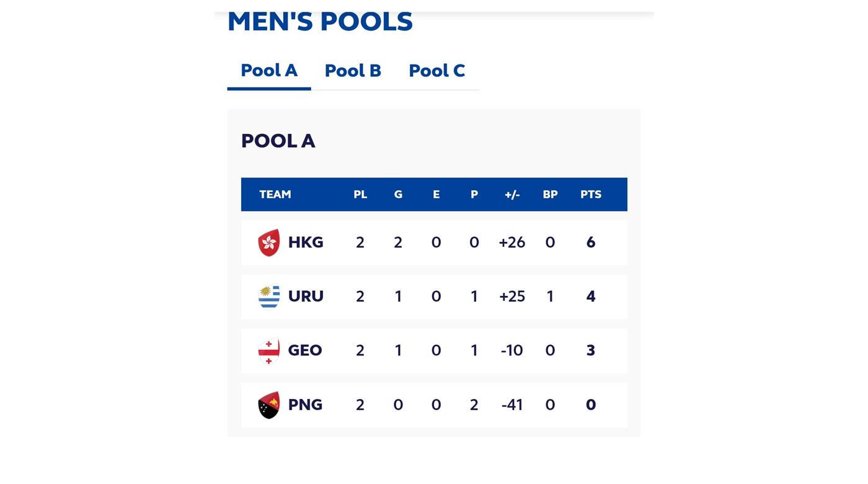Open the GEO team name
Screen dimensions: 868x484
[305, 351]
